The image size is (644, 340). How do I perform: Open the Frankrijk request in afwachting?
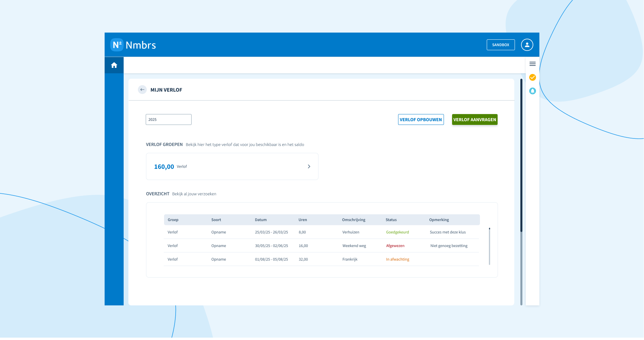(x=321, y=259)
